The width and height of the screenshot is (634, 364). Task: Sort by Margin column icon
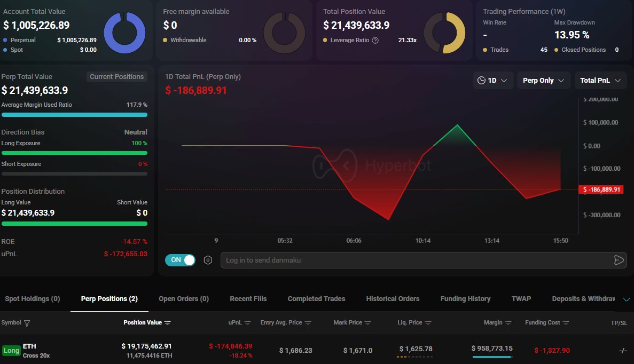508,323
